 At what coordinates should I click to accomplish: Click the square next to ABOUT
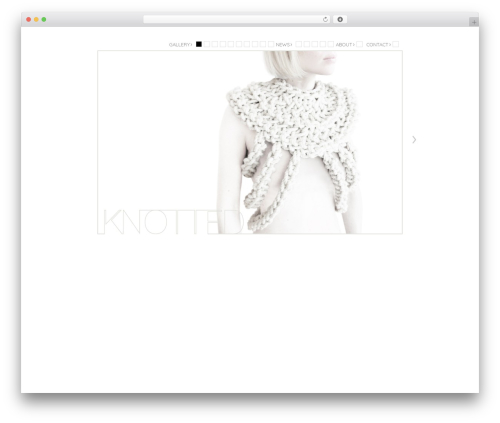pos(359,44)
